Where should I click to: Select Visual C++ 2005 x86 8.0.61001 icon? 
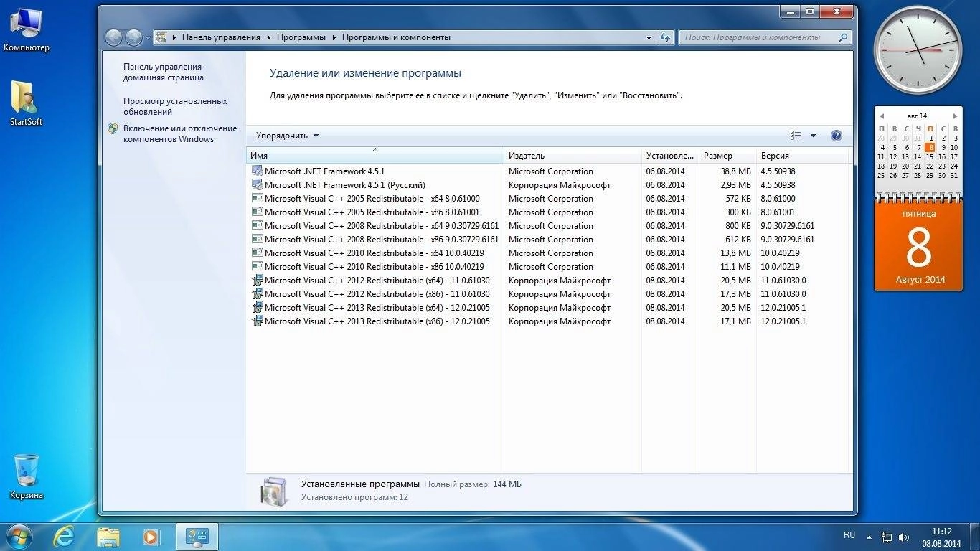(258, 212)
